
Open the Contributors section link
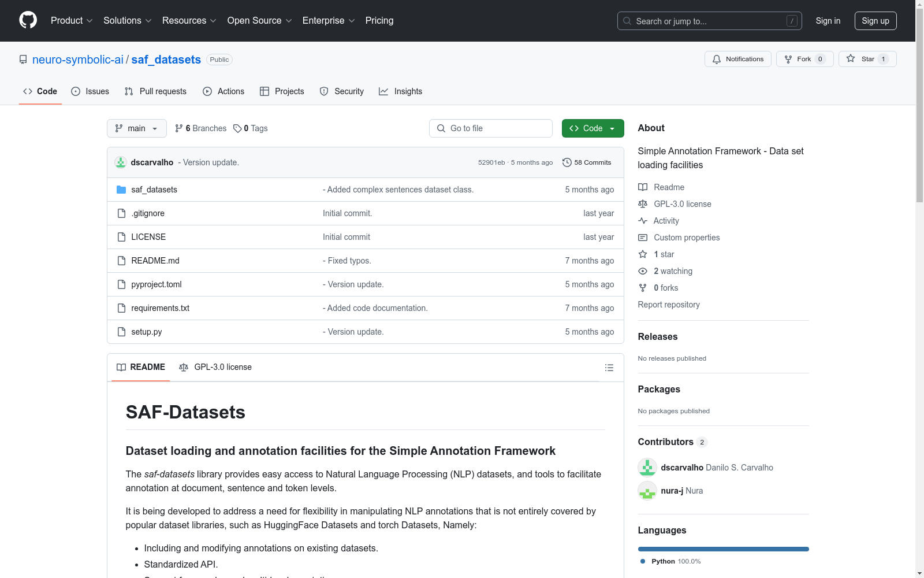pos(673,442)
